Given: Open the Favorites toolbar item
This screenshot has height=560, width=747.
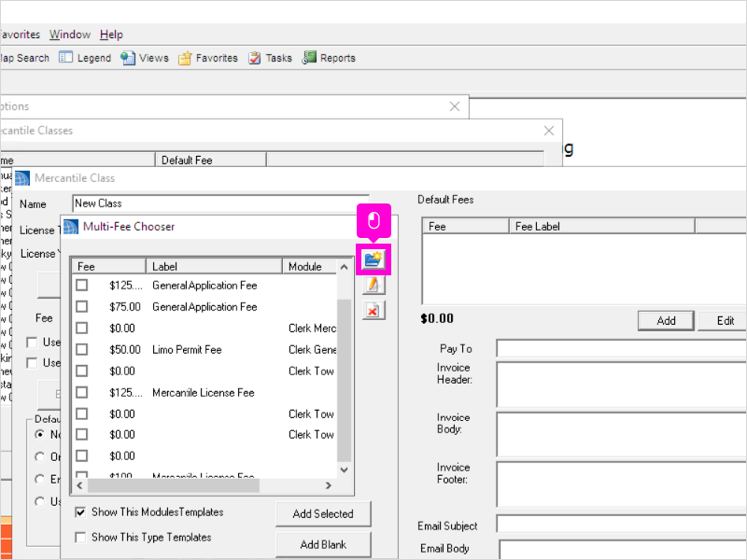Looking at the screenshot, I should click(x=207, y=58).
